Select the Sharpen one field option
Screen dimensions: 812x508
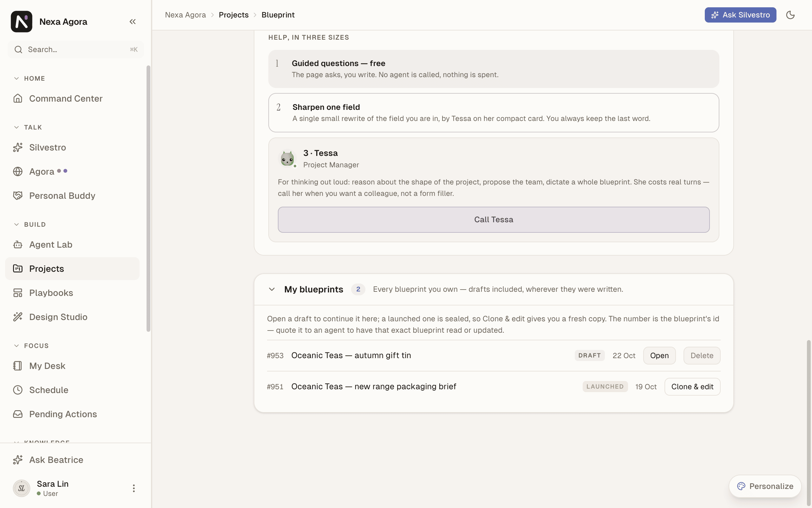coord(494,113)
